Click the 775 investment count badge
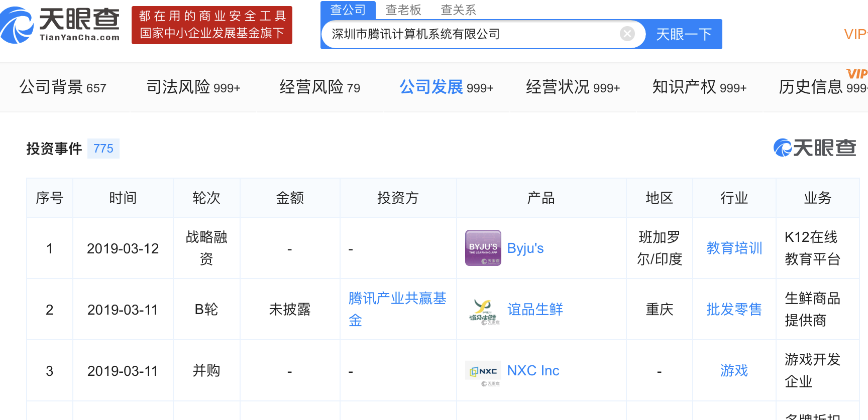This screenshot has width=868, height=420. (103, 149)
